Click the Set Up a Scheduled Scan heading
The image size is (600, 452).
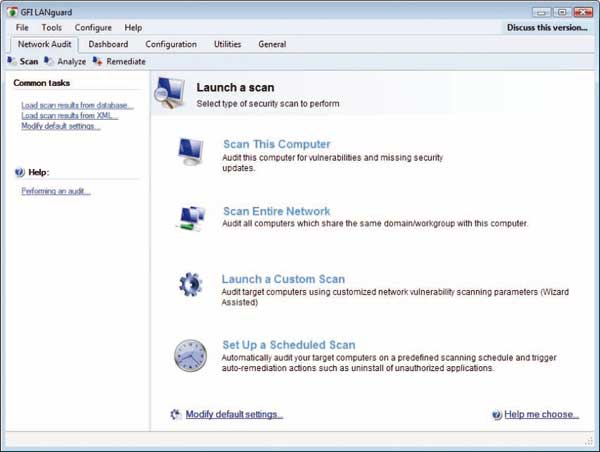click(288, 345)
